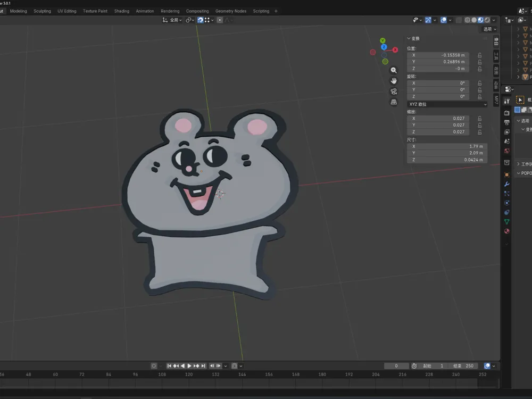532x399 pixels.
Task: Open the Modeling workspace tab
Action: click(x=18, y=11)
